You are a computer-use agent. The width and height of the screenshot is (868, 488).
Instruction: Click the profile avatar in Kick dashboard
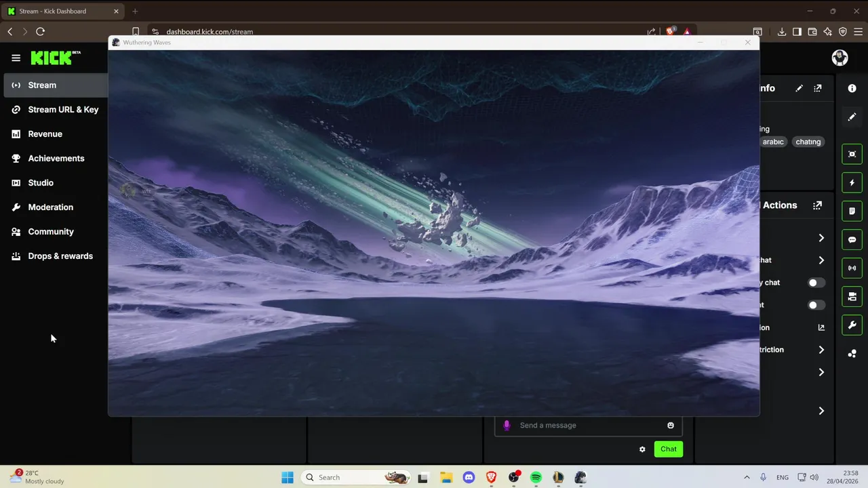pyautogui.click(x=840, y=58)
